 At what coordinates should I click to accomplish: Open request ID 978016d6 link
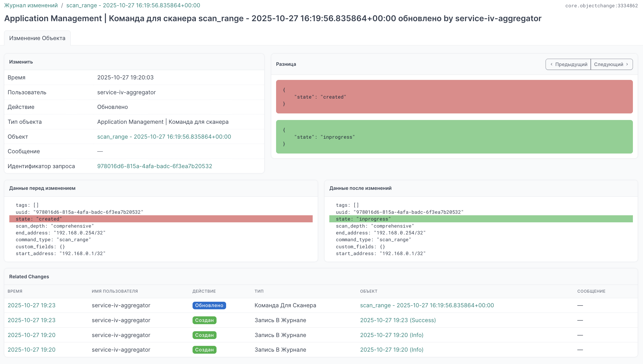point(154,166)
